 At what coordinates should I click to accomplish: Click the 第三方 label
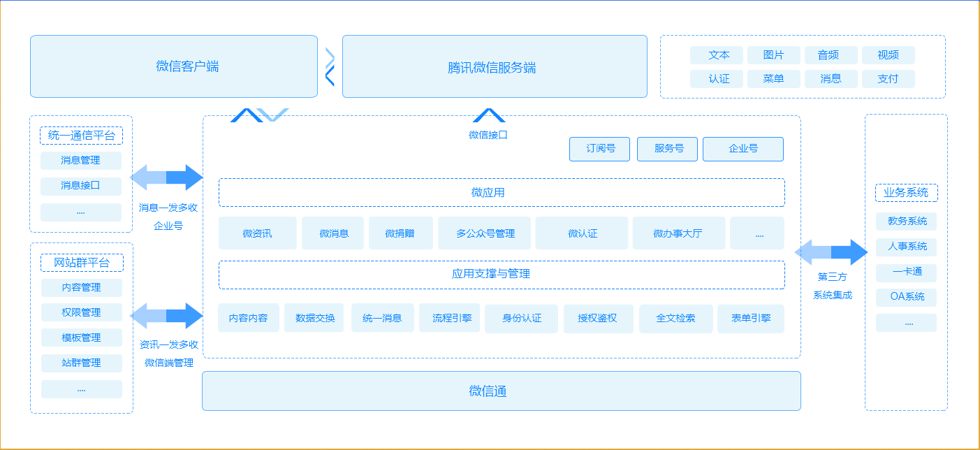click(833, 277)
